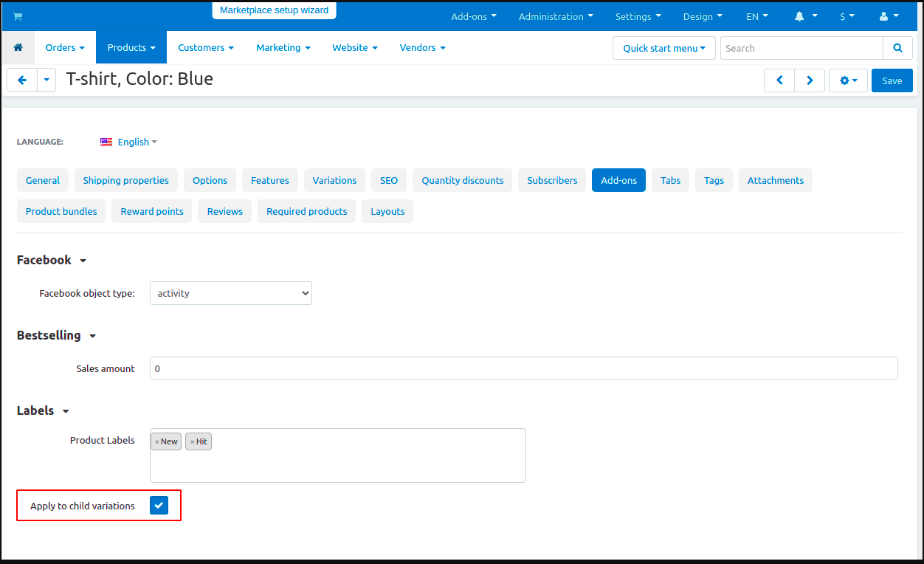Switch to the Attachments tab
Viewport: 924px width, 564px height.
pos(776,180)
